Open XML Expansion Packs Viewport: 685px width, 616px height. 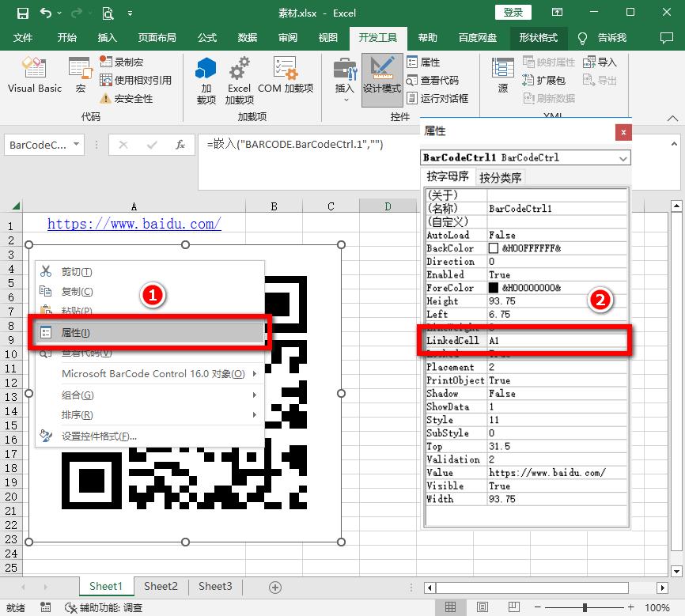tap(544, 80)
